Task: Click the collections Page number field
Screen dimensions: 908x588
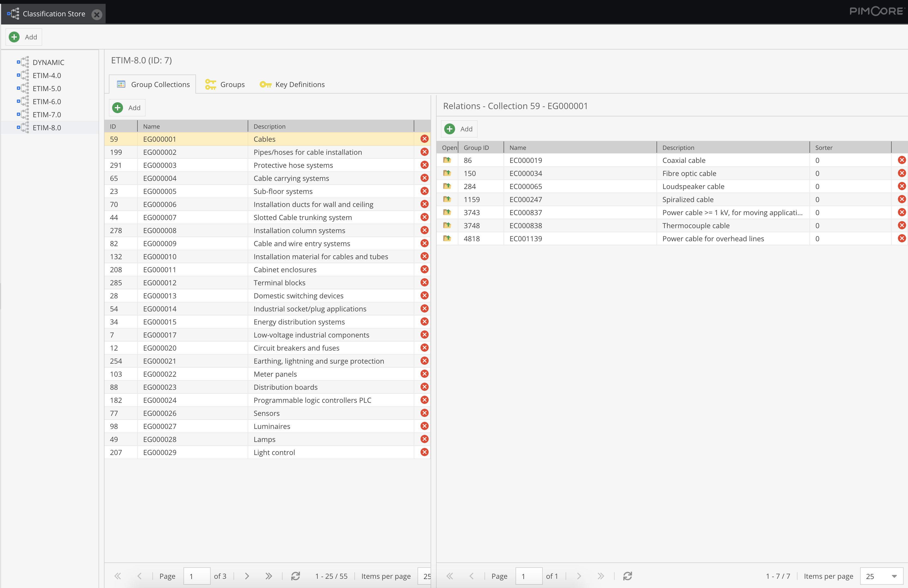Action: [x=197, y=576]
